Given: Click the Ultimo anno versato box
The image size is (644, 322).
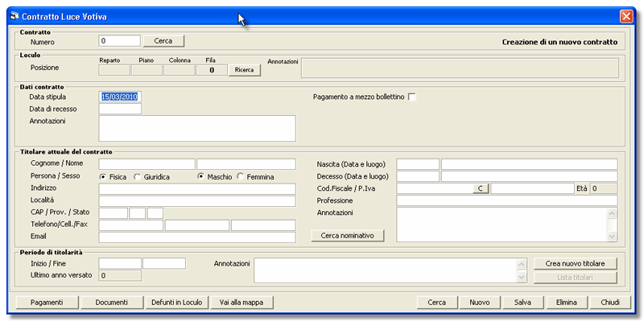Looking at the screenshot, I should pyautogui.click(x=120, y=275).
